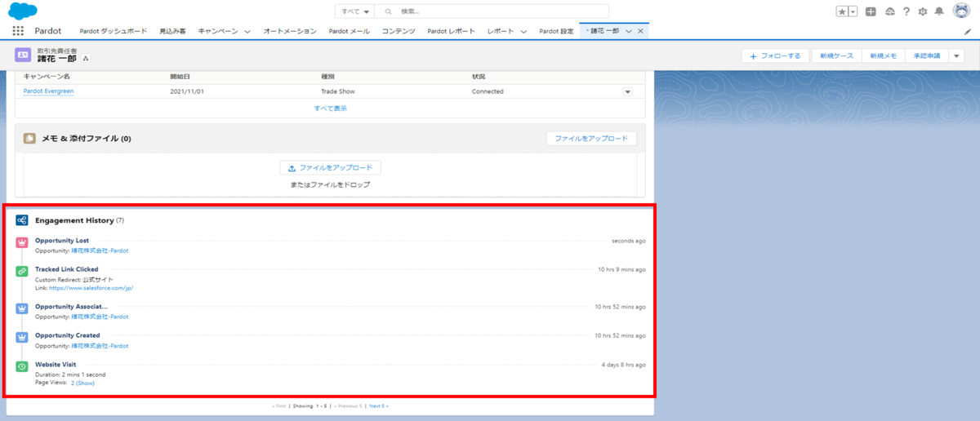This screenshot has height=421, width=980.
Task: Click 新規メモ button
Action: coord(883,55)
